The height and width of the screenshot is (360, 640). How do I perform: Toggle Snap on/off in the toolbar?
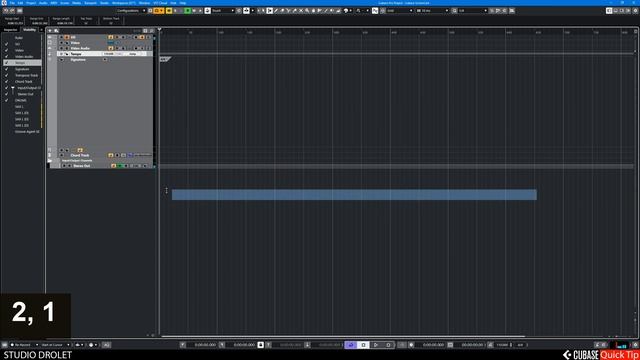pyautogui.click(x=375, y=11)
